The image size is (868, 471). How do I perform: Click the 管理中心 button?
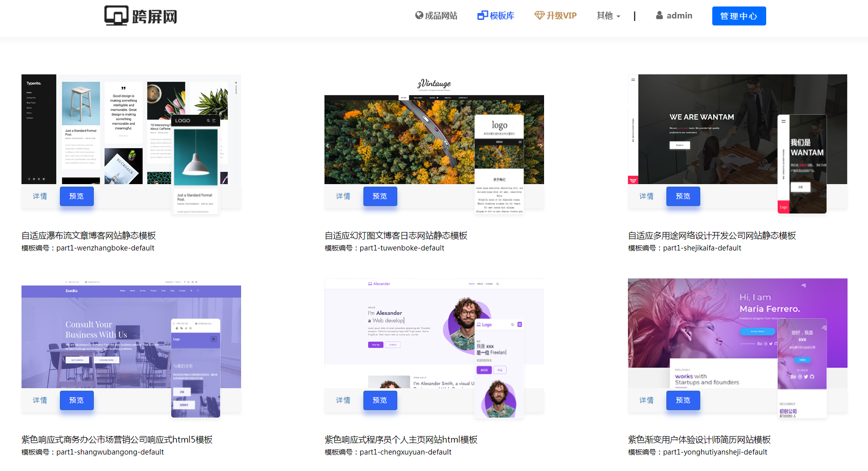click(x=738, y=16)
